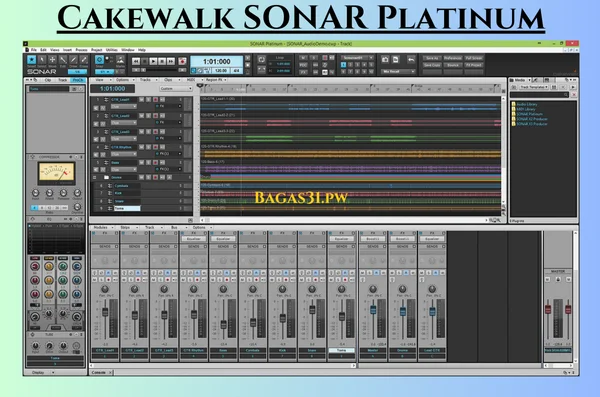
Task: Click the GTR_Lead1 channel pan knob
Action: (104, 289)
